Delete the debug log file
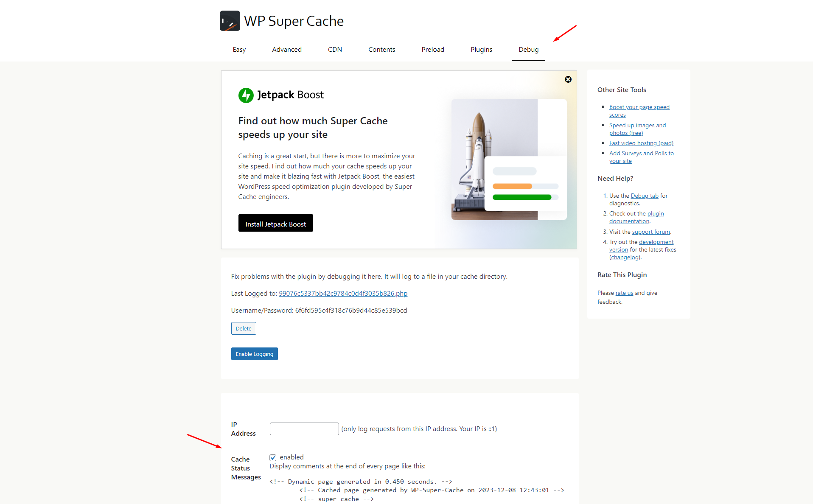This screenshot has height=504, width=813. click(244, 328)
